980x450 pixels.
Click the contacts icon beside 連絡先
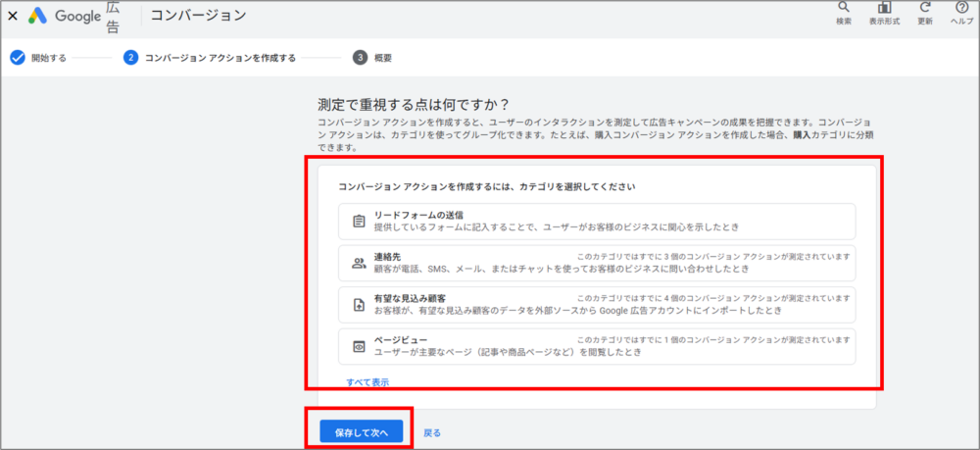coord(359,263)
